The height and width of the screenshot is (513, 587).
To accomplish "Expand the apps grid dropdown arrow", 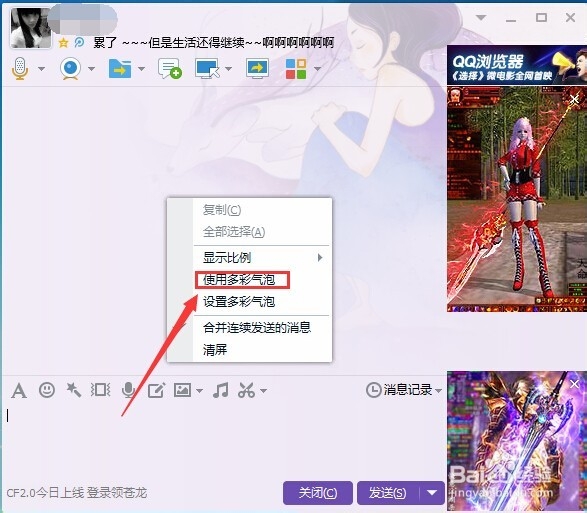I will [x=317, y=69].
